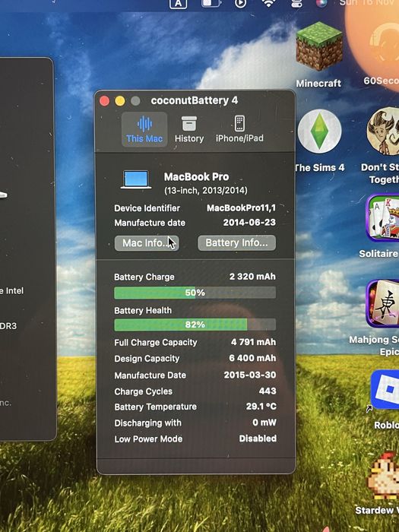Click the coconutBattery 4 window title
This screenshot has width=399, height=532.
pos(195,100)
